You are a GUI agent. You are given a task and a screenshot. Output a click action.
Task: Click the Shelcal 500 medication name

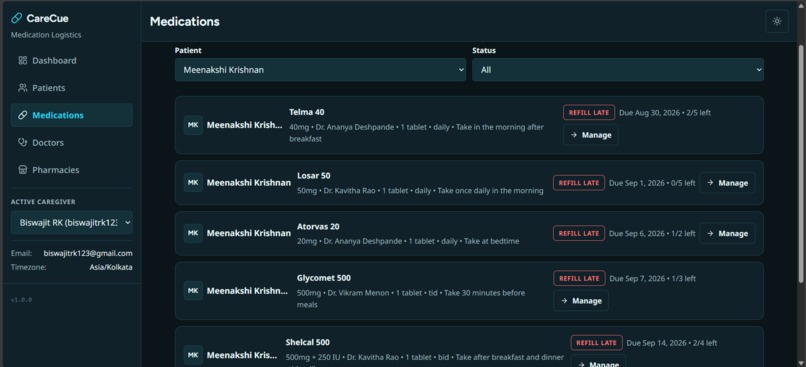pos(308,342)
